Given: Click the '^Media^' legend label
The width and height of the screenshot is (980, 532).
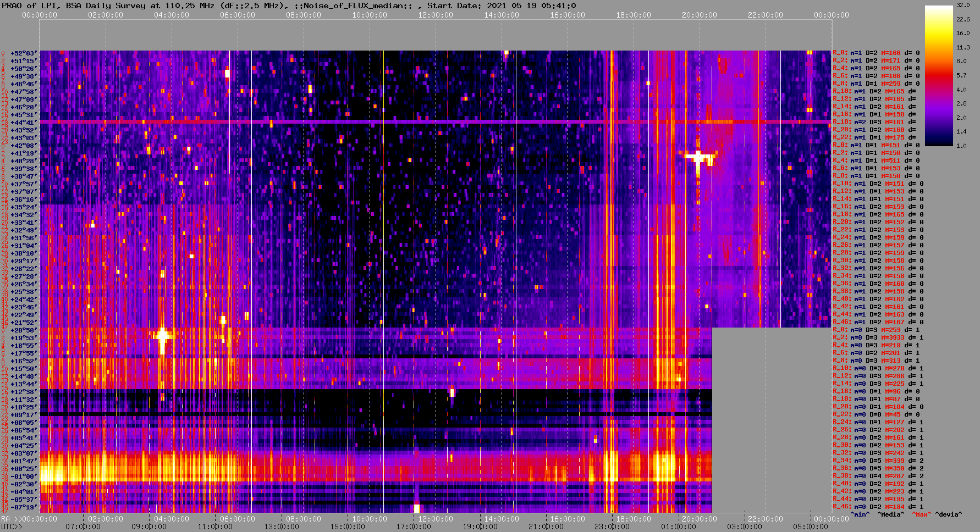Looking at the screenshot, I should pyautogui.click(x=891, y=515).
